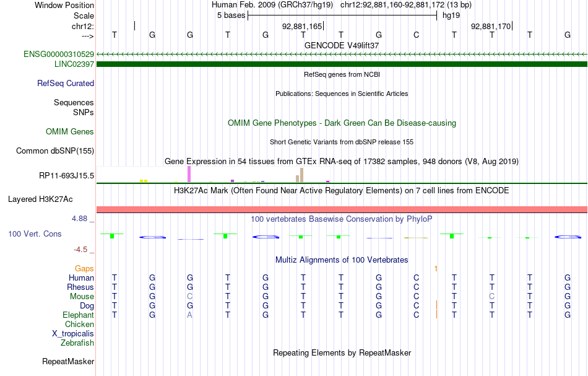Click the Sequences track label

click(74, 102)
